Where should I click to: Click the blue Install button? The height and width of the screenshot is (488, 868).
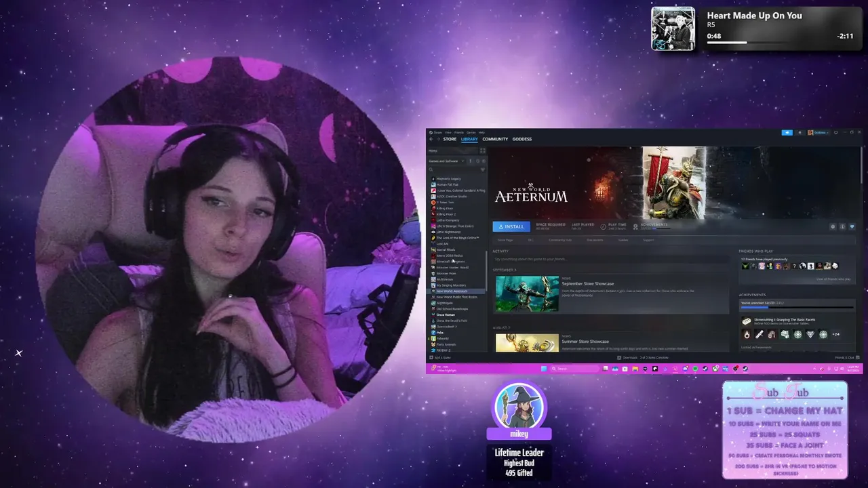point(511,226)
